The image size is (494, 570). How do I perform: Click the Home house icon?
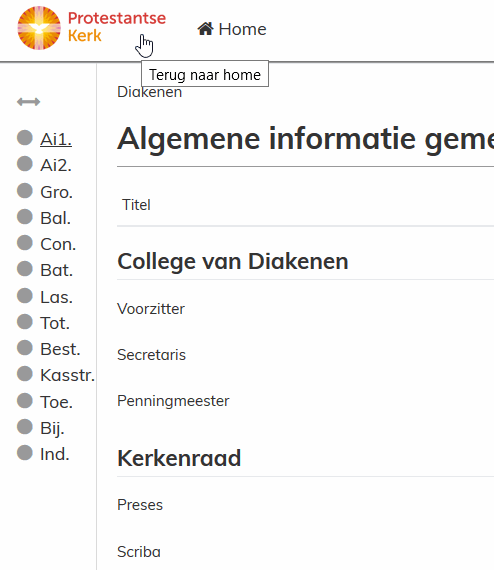click(205, 29)
